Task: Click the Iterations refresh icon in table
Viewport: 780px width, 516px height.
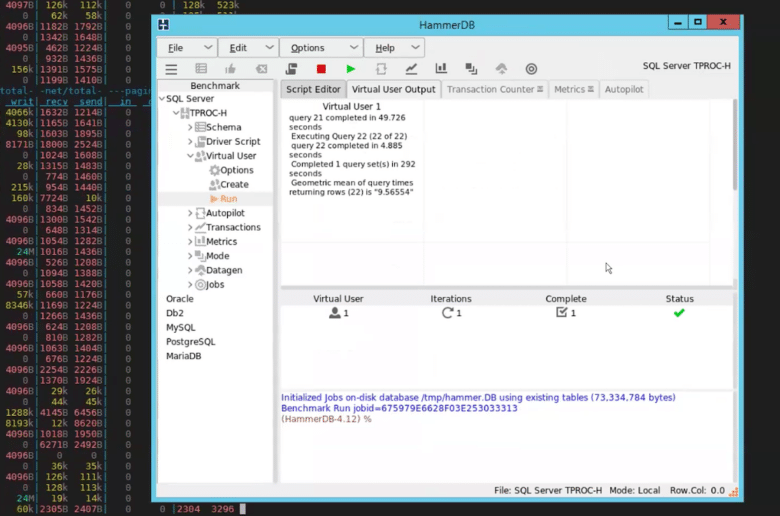Action: coord(447,313)
